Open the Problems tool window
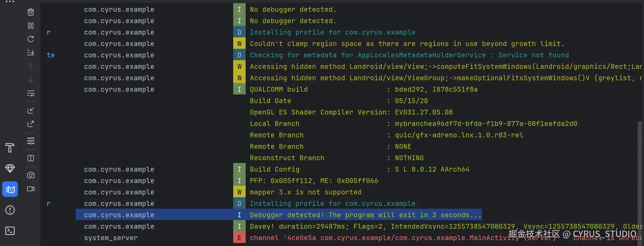This screenshot has height=246, width=644. (10, 210)
